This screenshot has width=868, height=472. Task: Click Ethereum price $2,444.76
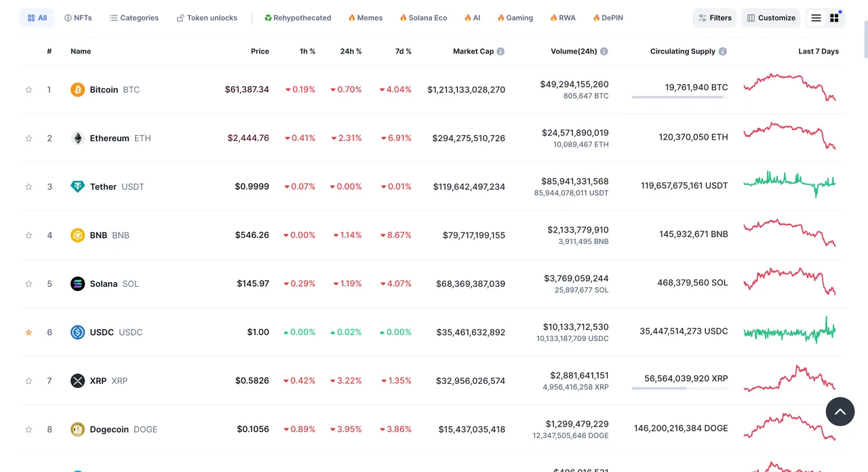pyautogui.click(x=248, y=138)
